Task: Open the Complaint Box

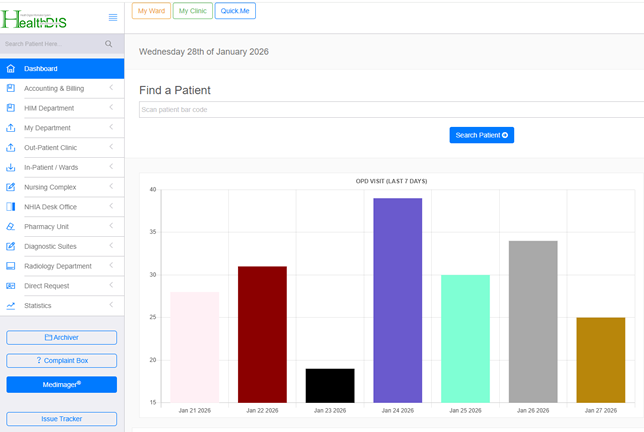Action: 62,360
